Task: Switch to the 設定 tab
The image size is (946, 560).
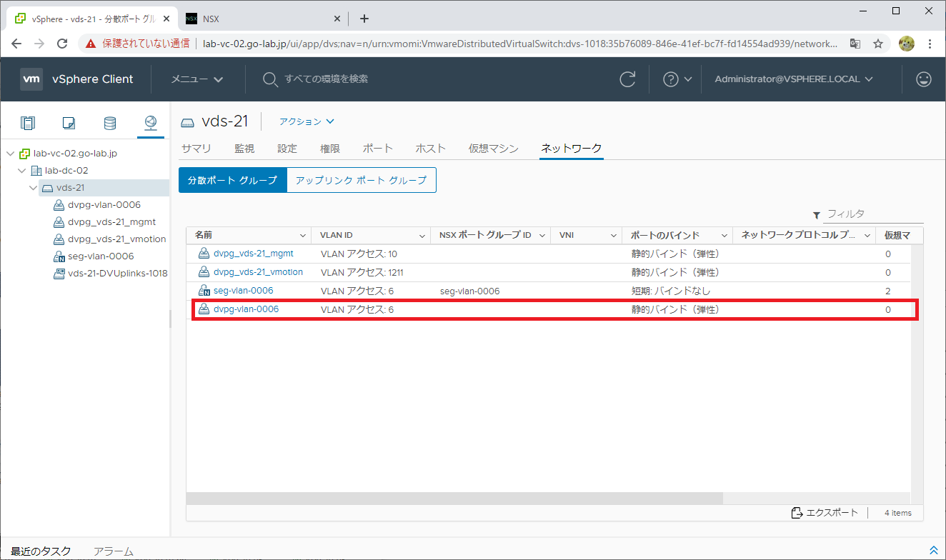Action: (x=287, y=149)
